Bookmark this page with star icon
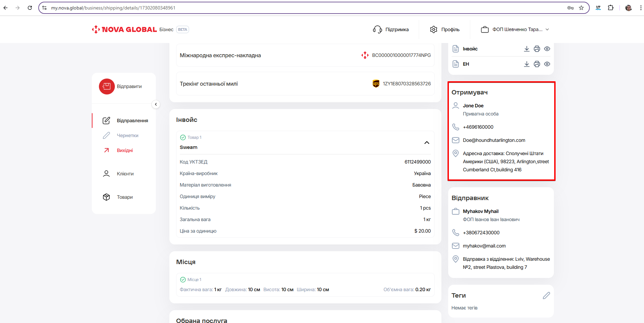 tap(581, 8)
